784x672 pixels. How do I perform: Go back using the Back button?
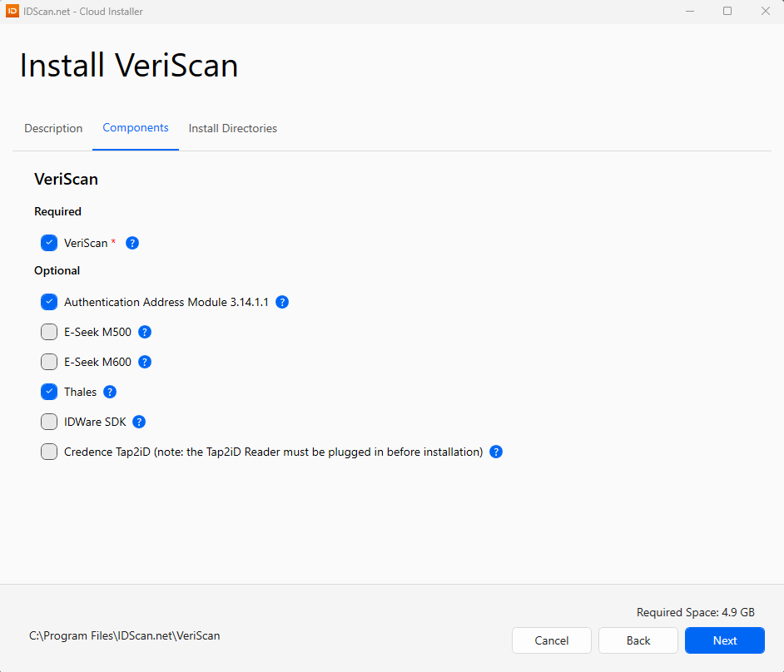[x=638, y=640]
